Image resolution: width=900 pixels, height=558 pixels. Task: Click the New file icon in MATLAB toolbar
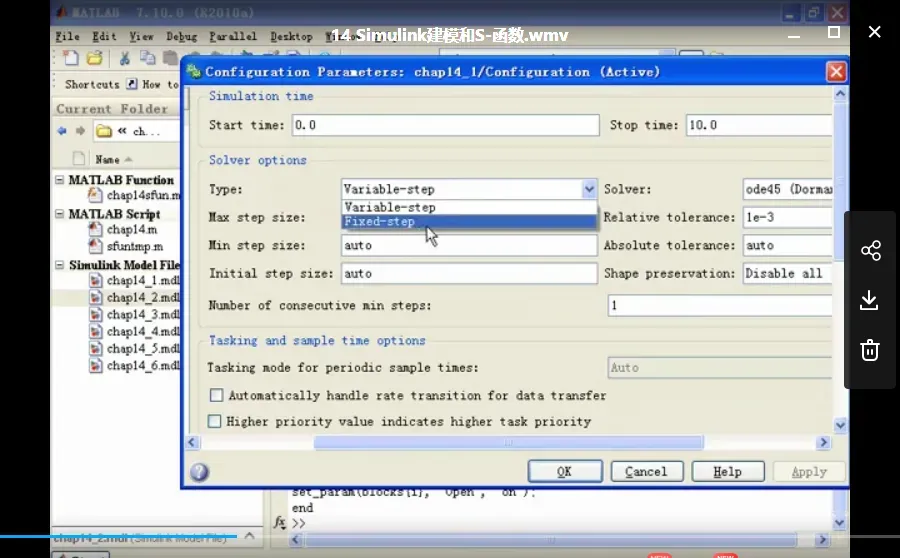tap(71, 58)
